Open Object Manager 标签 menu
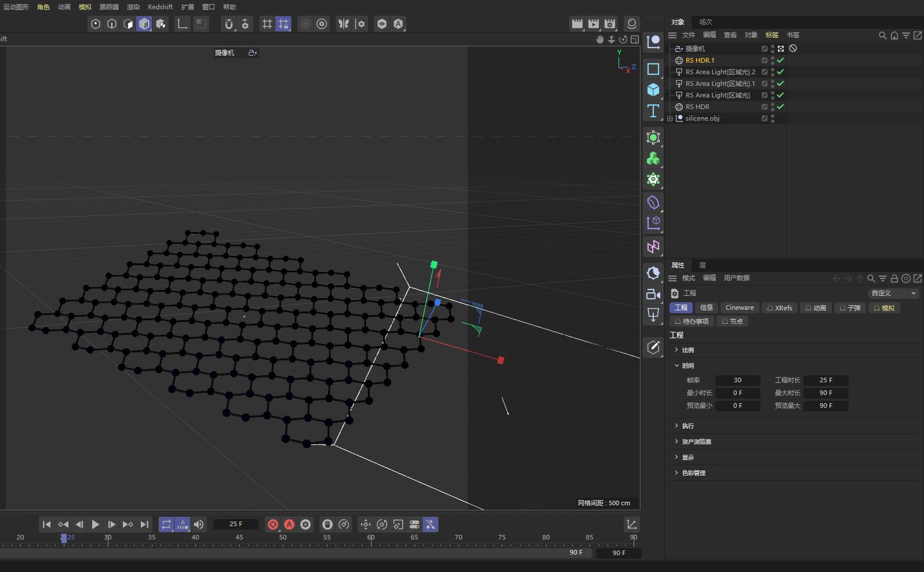The image size is (924, 572). [772, 35]
